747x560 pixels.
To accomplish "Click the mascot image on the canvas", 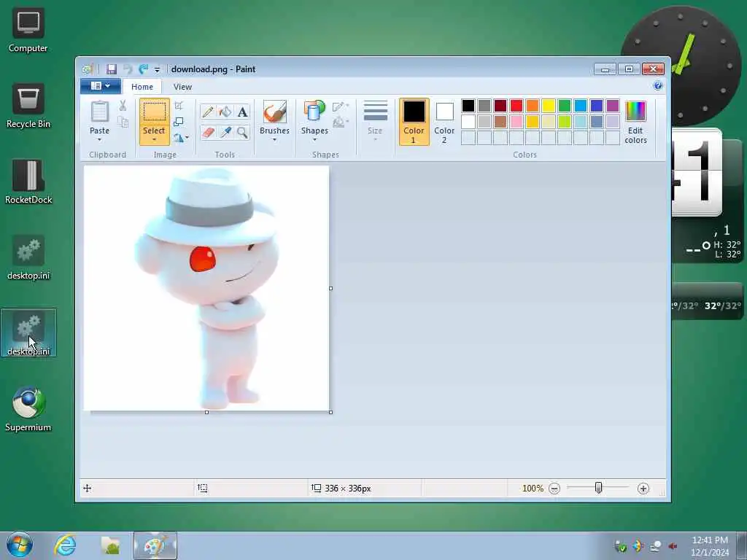I will (207, 287).
